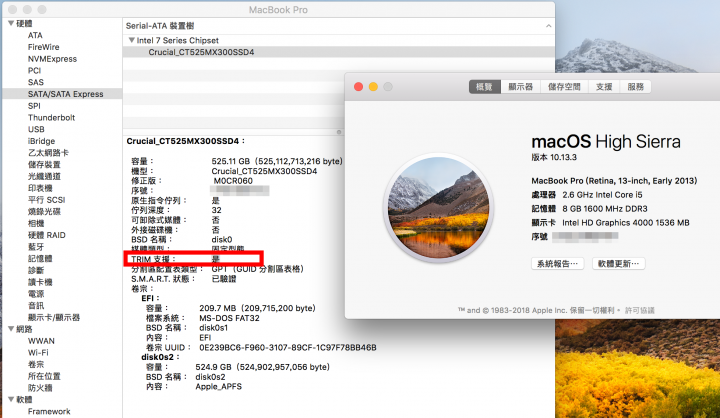
Task: Select SAS in the sidebar
Action: click(36, 82)
